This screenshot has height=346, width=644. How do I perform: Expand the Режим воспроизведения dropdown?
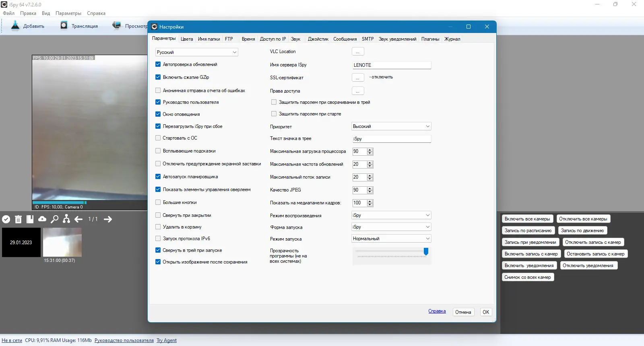(391, 215)
